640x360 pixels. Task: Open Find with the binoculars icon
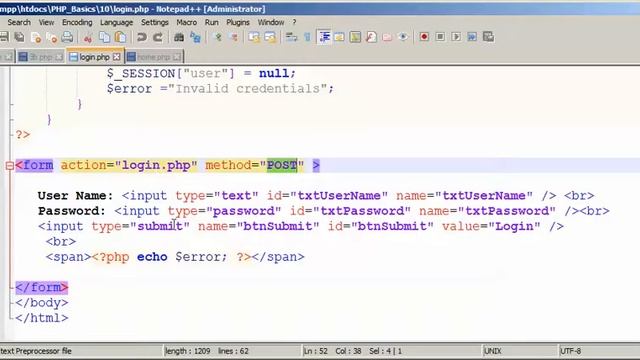pyautogui.click(x=179, y=37)
